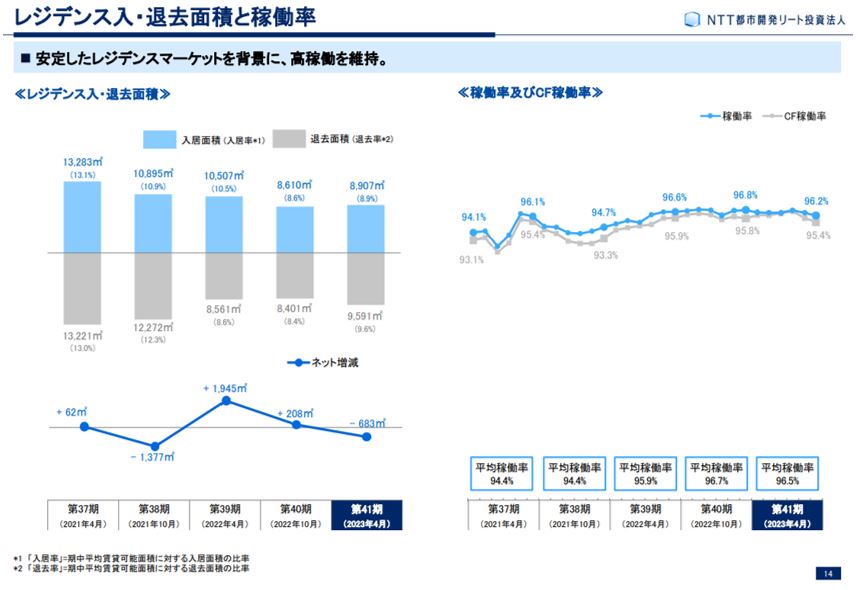
Task: Click the blue square bullet in the headline banner
Action: (28, 58)
